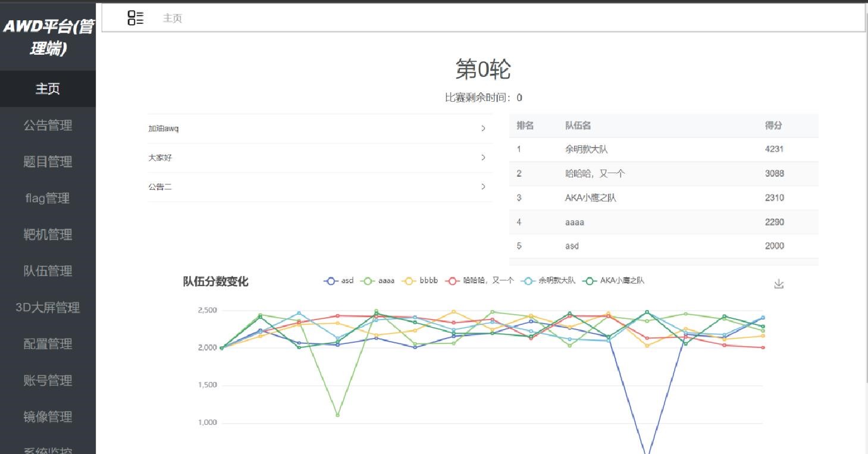Go to flag管理 menu item

[x=48, y=198]
